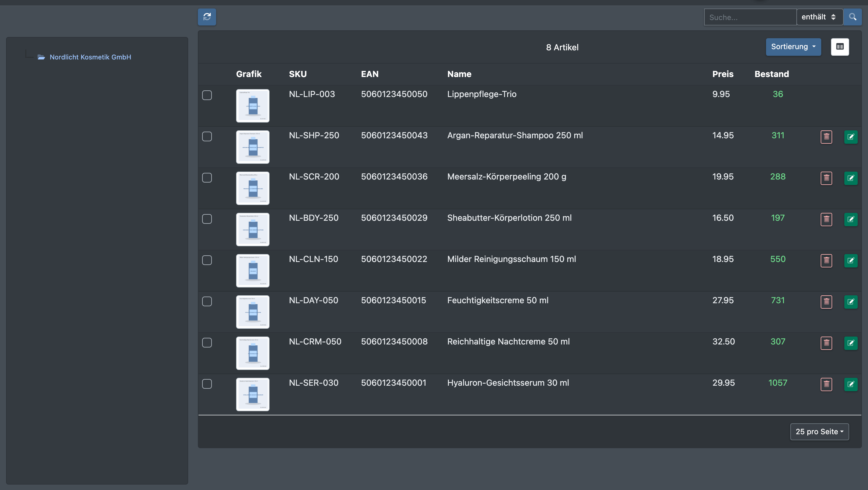Click the refresh list icon button

[x=207, y=17]
